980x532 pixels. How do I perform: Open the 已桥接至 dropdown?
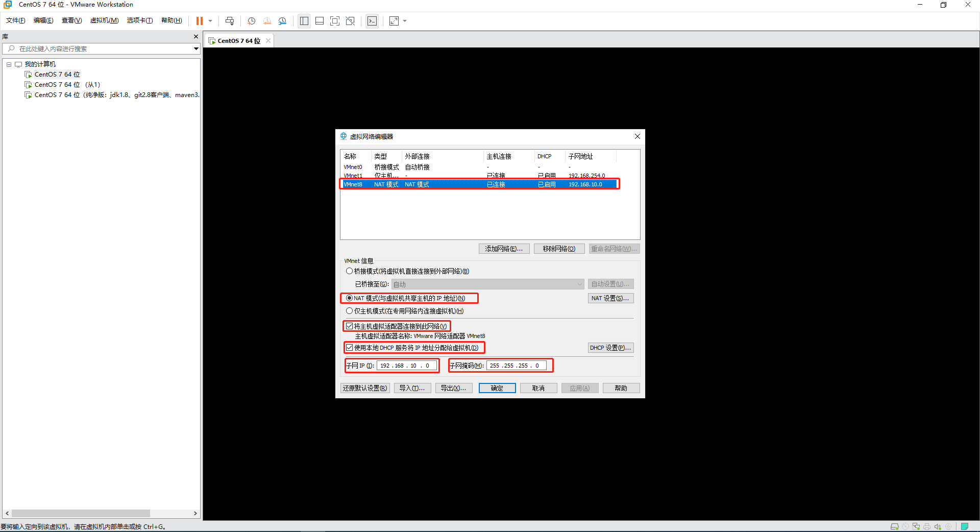(487, 284)
